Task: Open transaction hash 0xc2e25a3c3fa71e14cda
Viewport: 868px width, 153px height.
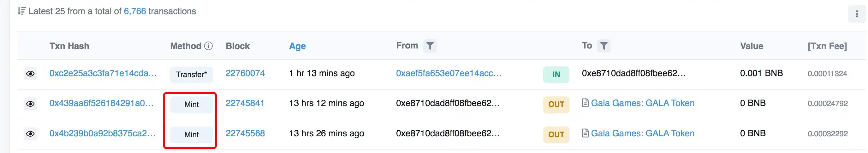Action: point(103,73)
